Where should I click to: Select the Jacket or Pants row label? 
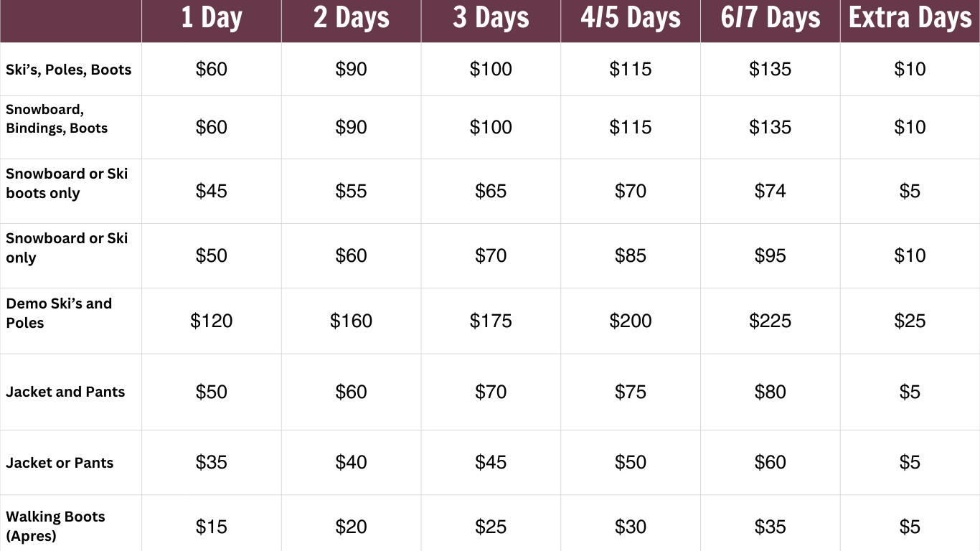60,463
